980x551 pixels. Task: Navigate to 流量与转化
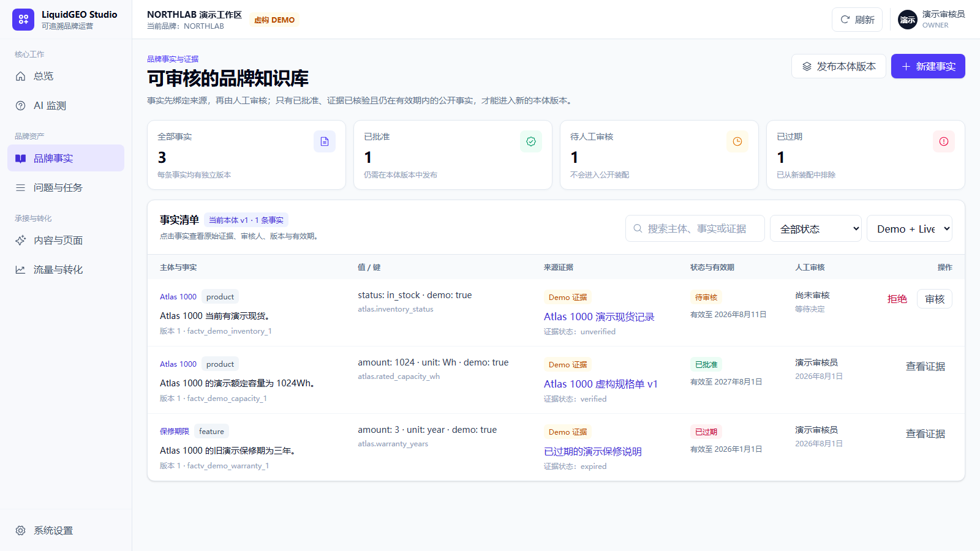pos(66,269)
